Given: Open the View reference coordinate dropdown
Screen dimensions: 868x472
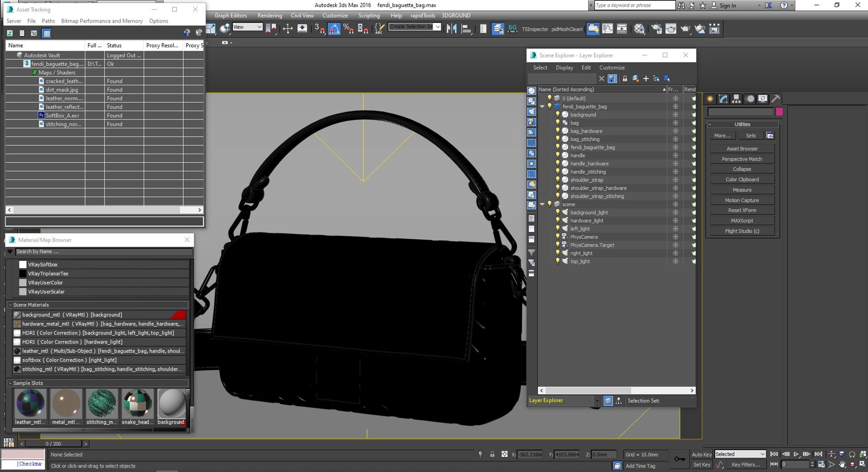Looking at the screenshot, I should [247, 27].
